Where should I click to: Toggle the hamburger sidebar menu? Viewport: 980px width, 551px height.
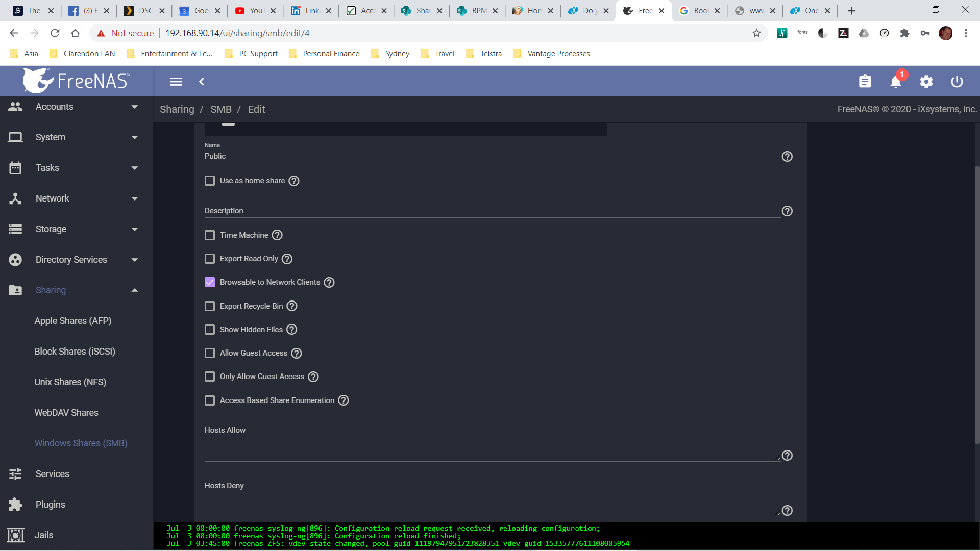(x=176, y=82)
